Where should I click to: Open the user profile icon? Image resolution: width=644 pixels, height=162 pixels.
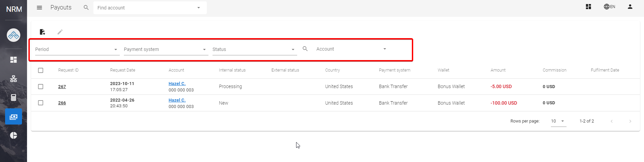click(630, 7)
